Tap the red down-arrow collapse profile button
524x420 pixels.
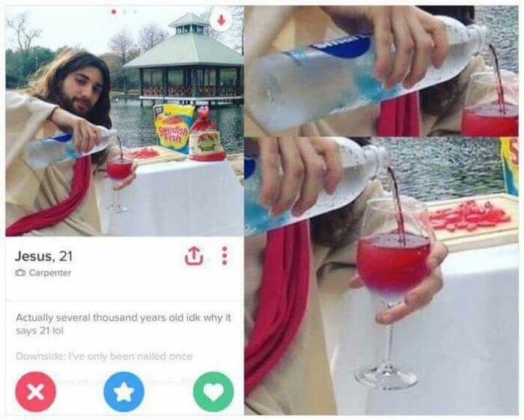click(x=221, y=19)
